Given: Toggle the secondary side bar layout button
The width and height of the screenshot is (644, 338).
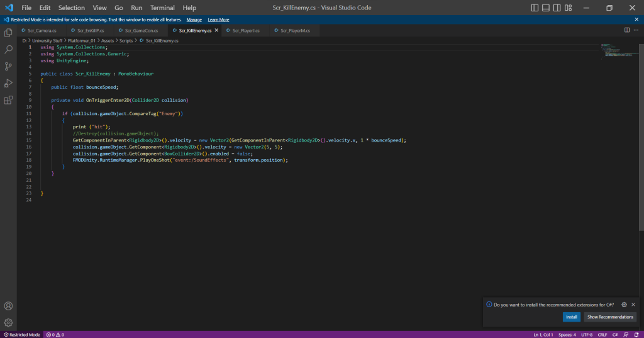Looking at the screenshot, I should [557, 8].
